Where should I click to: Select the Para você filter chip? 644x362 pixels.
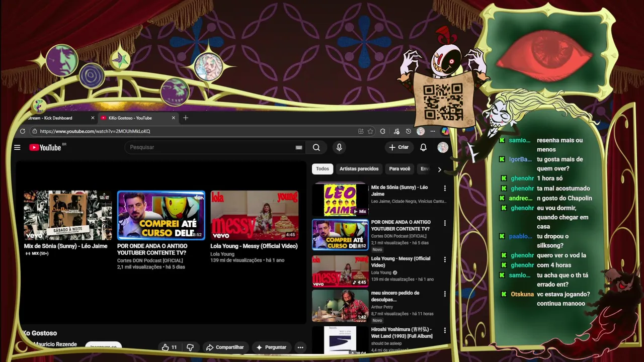[x=399, y=169]
